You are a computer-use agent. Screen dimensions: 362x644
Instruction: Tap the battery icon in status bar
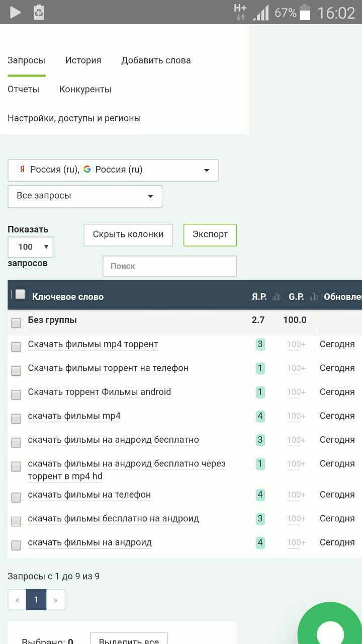tap(305, 12)
